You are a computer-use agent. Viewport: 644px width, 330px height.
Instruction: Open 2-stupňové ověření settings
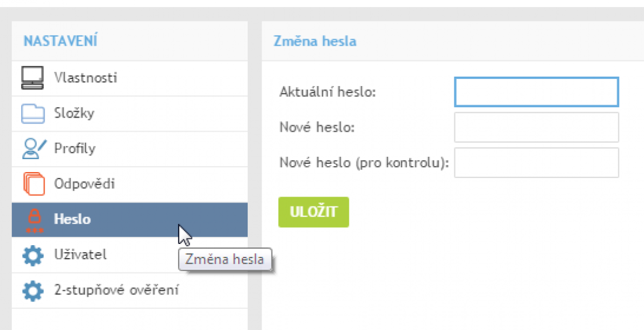116,290
